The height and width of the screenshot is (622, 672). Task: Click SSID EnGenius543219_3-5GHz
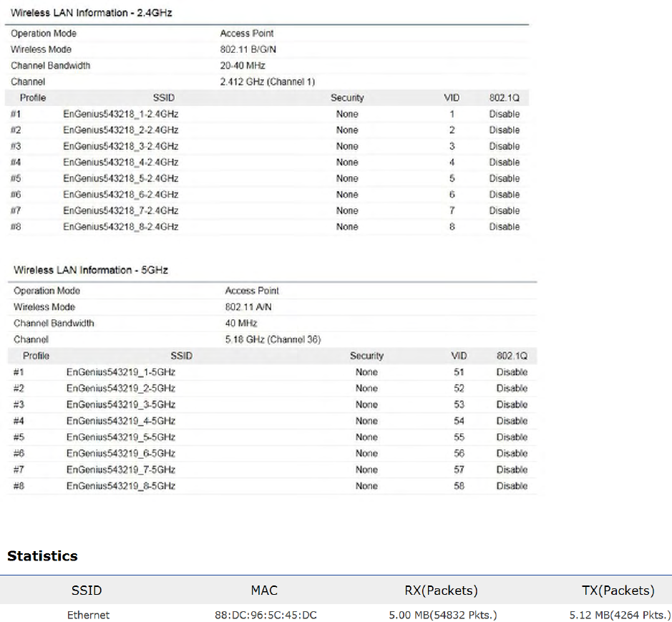tap(121, 404)
